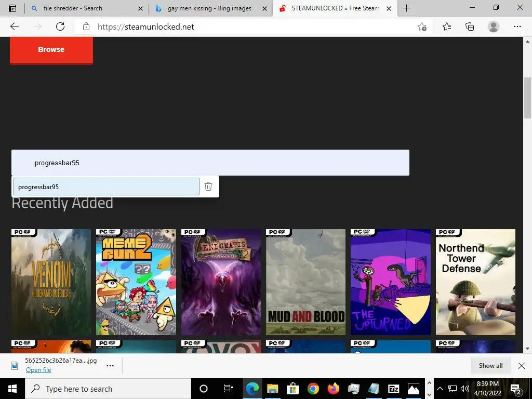Open the Meme Run 2 game cover
Image resolution: width=532 pixels, height=399 pixels.
pyautogui.click(x=136, y=282)
